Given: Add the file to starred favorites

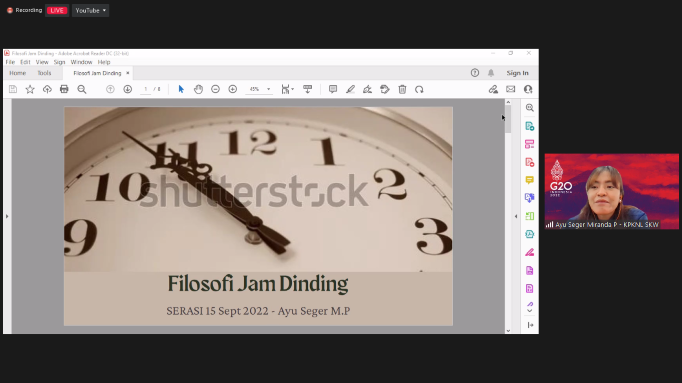Looking at the screenshot, I should point(30,89).
